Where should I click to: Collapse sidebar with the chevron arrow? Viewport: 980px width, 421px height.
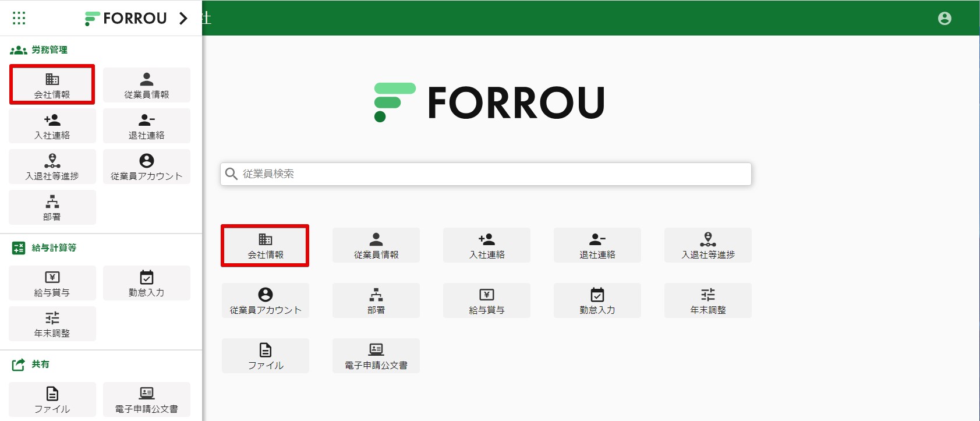(183, 19)
